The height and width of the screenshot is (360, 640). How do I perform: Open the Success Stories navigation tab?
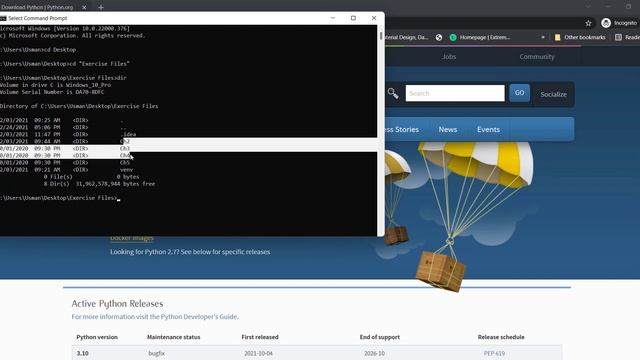click(x=402, y=129)
